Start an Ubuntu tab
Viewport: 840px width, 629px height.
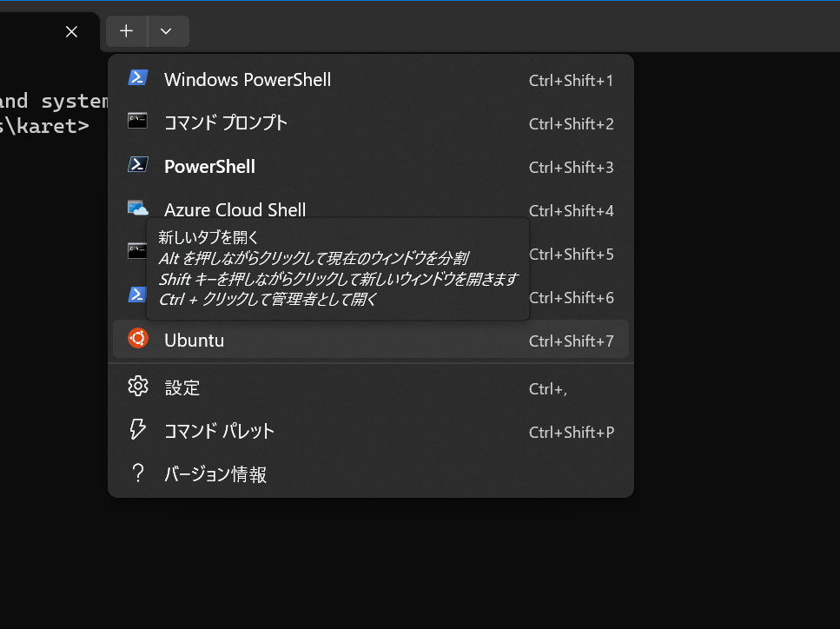point(371,339)
